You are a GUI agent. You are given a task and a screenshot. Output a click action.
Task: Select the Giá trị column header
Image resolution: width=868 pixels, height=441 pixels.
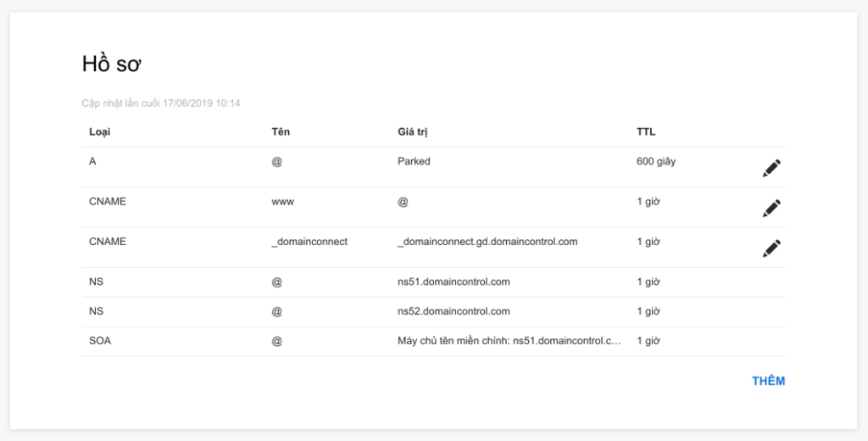pyautogui.click(x=413, y=131)
